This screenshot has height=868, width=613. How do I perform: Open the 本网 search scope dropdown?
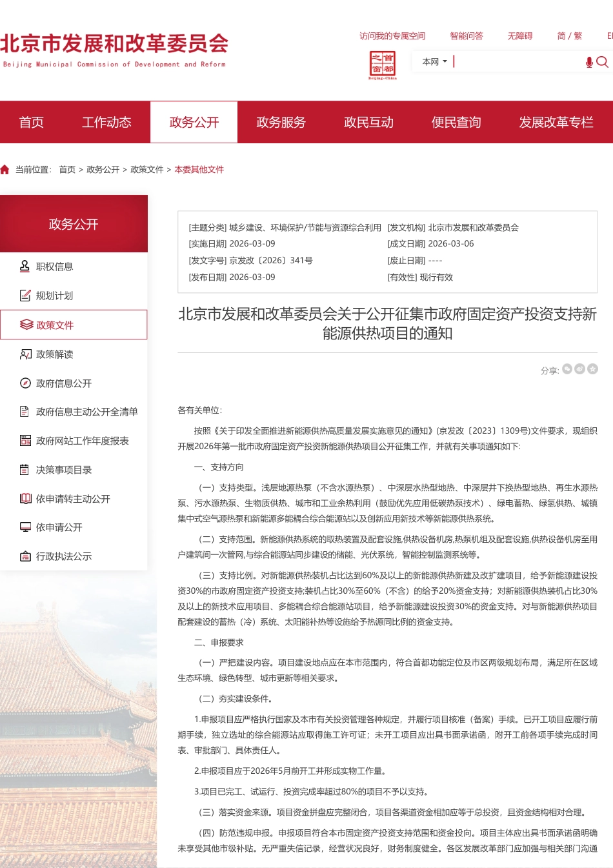434,61
